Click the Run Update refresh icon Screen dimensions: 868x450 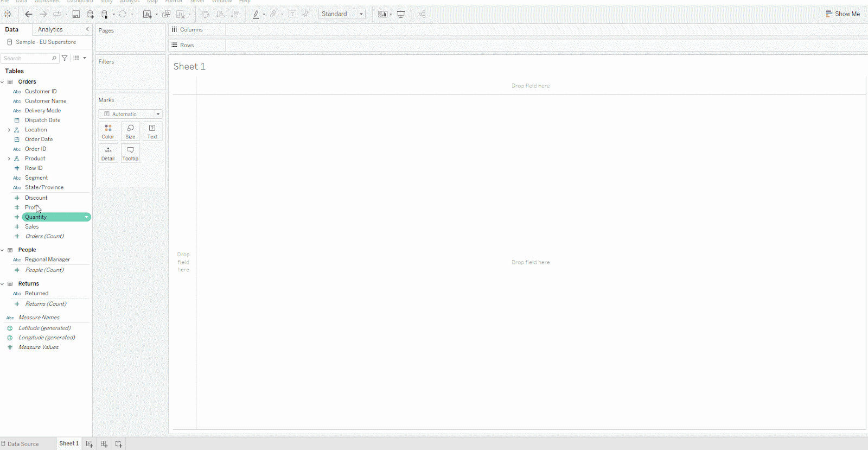click(123, 14)
